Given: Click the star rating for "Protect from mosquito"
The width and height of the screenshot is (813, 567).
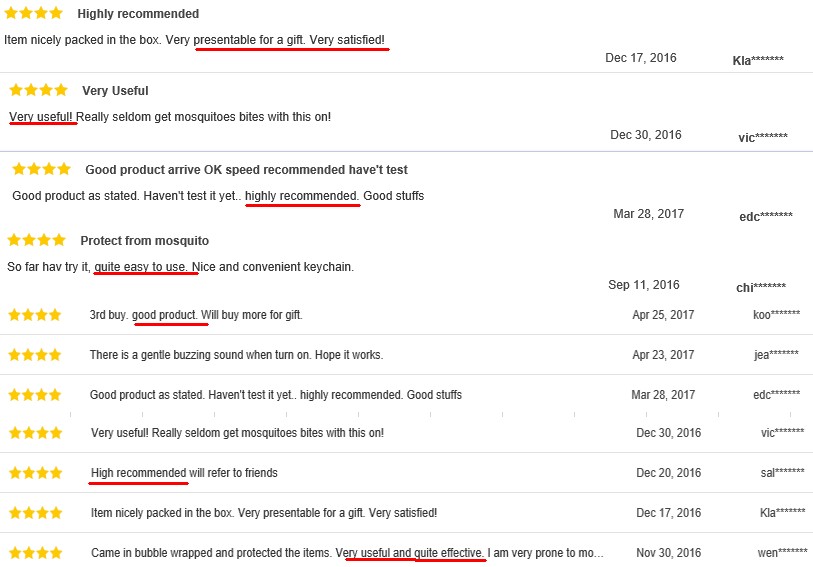Looking at the screenshot, I should click(x=35, y=240).
